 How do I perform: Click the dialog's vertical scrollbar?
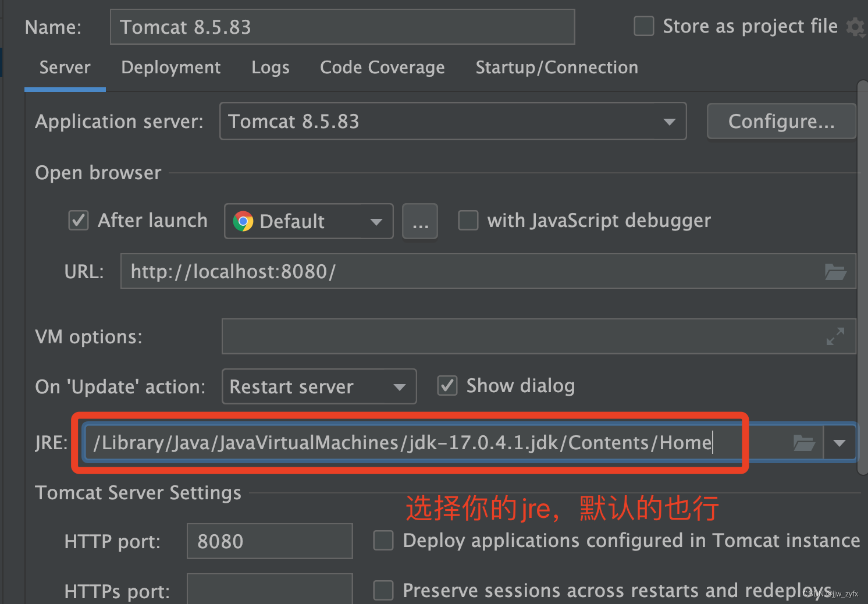(x=863, y=278)
